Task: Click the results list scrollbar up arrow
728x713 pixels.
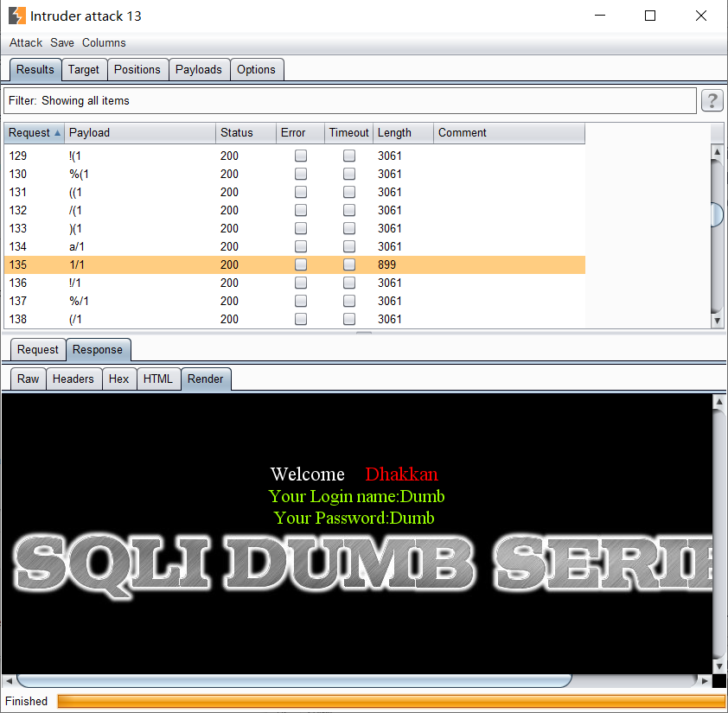Action: [x=717, y=151]
